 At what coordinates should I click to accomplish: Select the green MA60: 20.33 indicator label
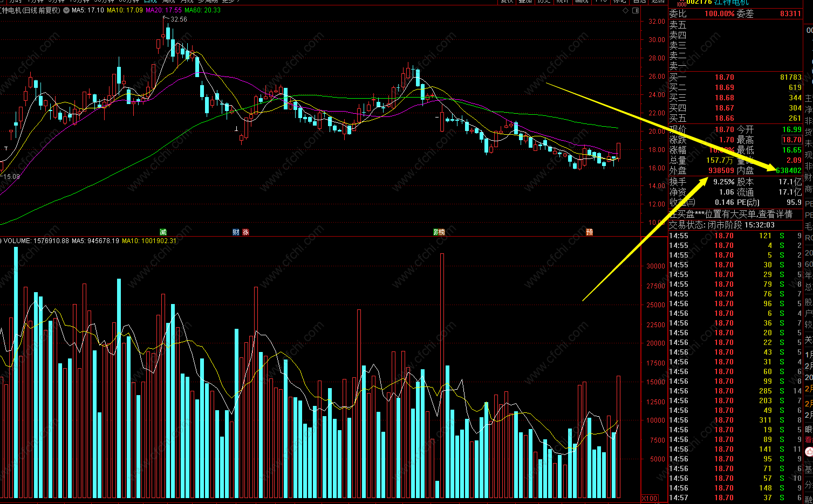[202, 10]
